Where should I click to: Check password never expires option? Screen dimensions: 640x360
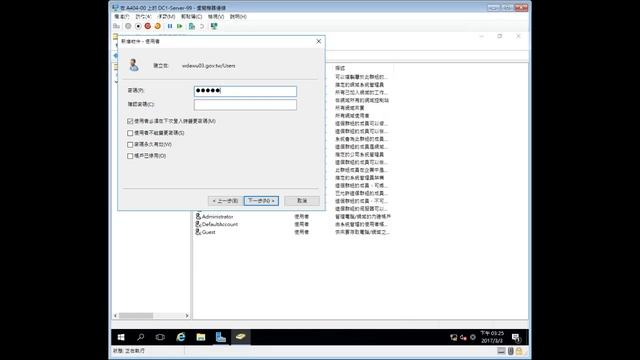tap(130, 144)
